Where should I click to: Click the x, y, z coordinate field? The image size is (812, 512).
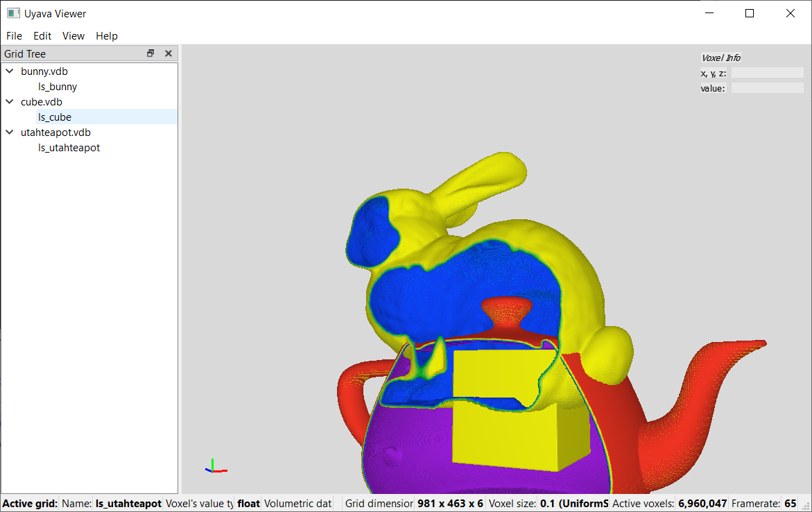[x=767, y=73]
